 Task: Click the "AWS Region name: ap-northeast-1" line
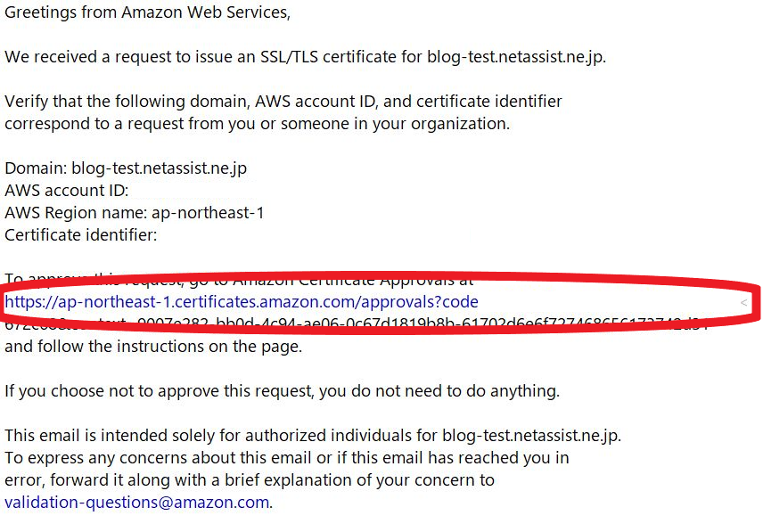click(135, 212)
